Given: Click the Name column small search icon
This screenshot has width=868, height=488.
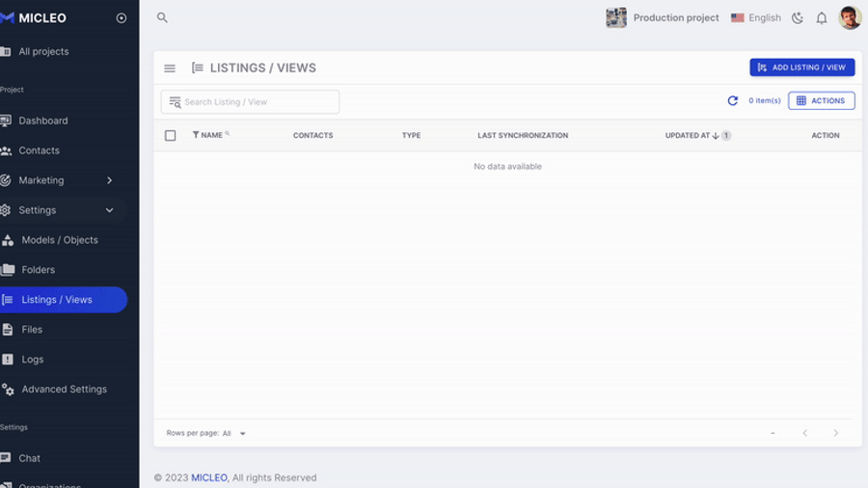Looking at the screenshot, I should coord(227,133).
